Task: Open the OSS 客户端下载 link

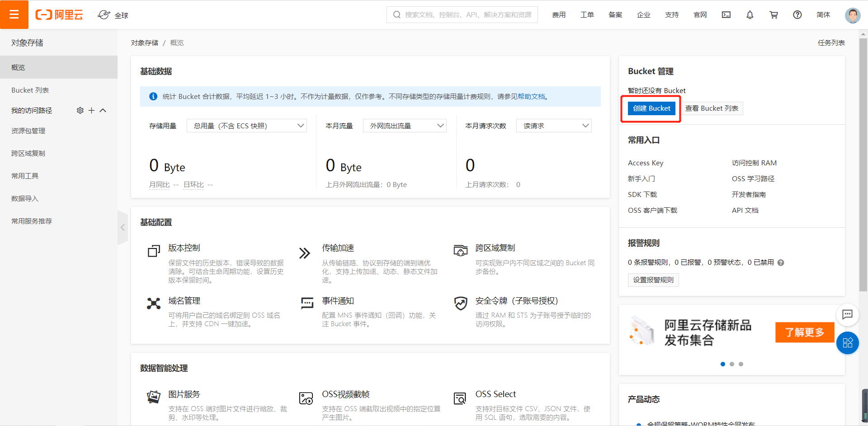Action: click(653, 211)
